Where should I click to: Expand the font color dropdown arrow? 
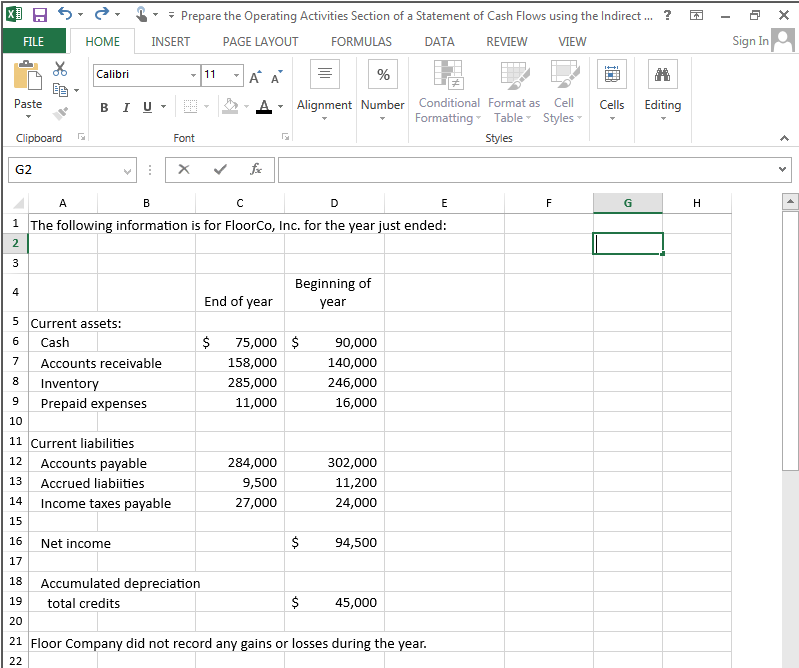280,106
